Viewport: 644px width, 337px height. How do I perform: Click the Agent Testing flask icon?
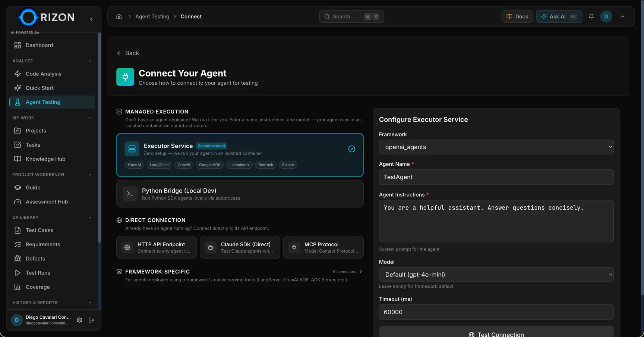(x=18, y=102)
